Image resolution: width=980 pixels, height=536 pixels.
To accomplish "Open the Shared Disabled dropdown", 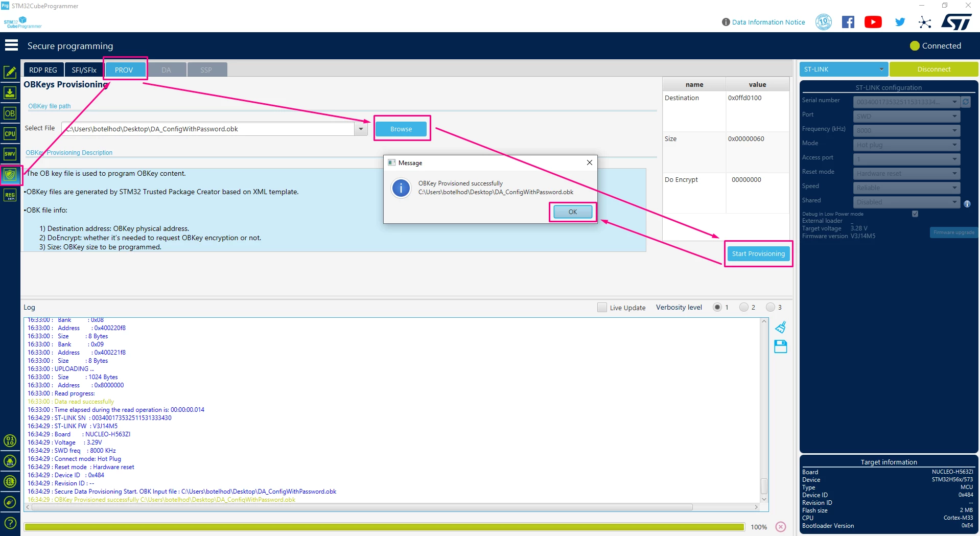I will point(906,202).
